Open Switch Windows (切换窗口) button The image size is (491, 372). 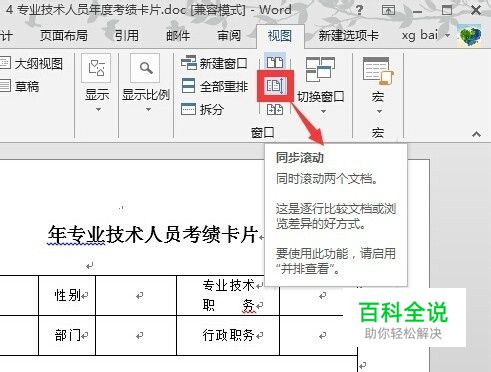tap(320, 79)
